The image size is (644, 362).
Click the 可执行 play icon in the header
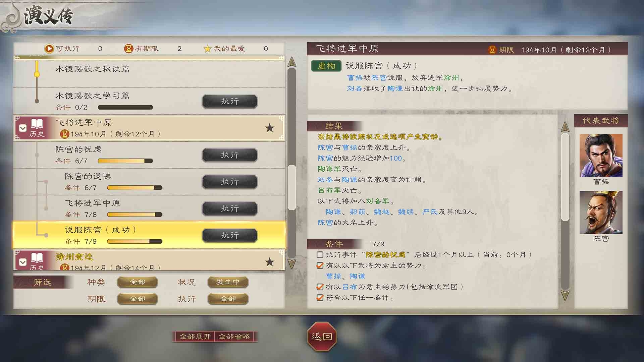point(49,49)
